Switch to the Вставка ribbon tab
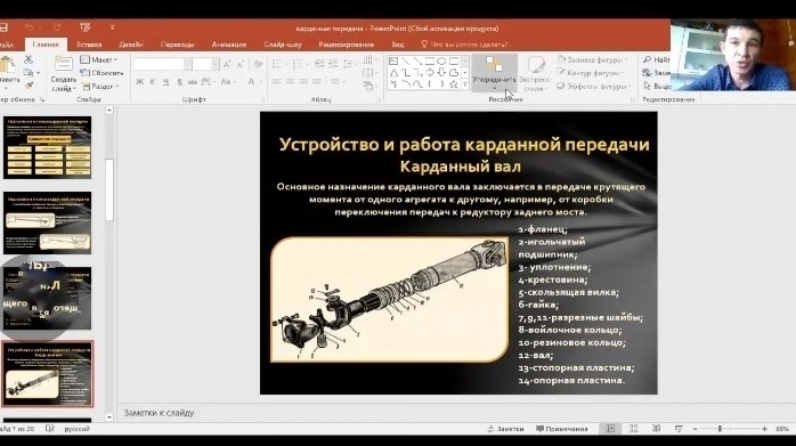Viewport: 796px width, 446px height. (89, 44)
